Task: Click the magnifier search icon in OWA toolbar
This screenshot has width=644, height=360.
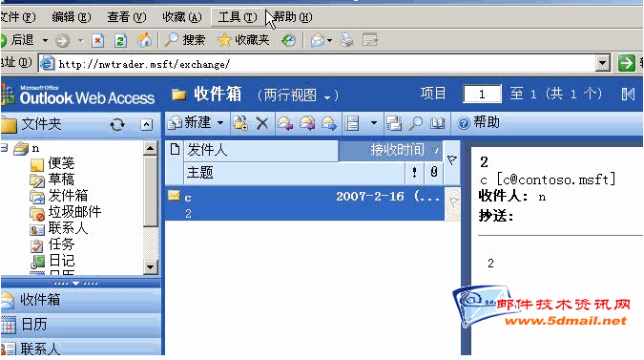Action: click(416, 123)
